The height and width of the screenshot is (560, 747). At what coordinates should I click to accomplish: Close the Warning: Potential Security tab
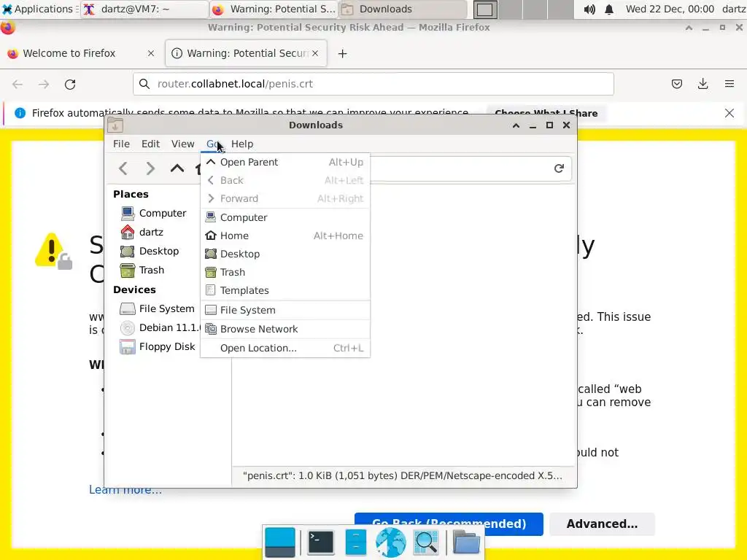tap(315, 53)
